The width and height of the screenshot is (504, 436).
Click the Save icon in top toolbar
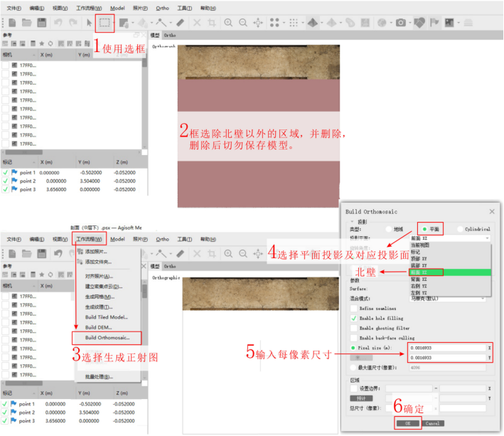[42, 23]
